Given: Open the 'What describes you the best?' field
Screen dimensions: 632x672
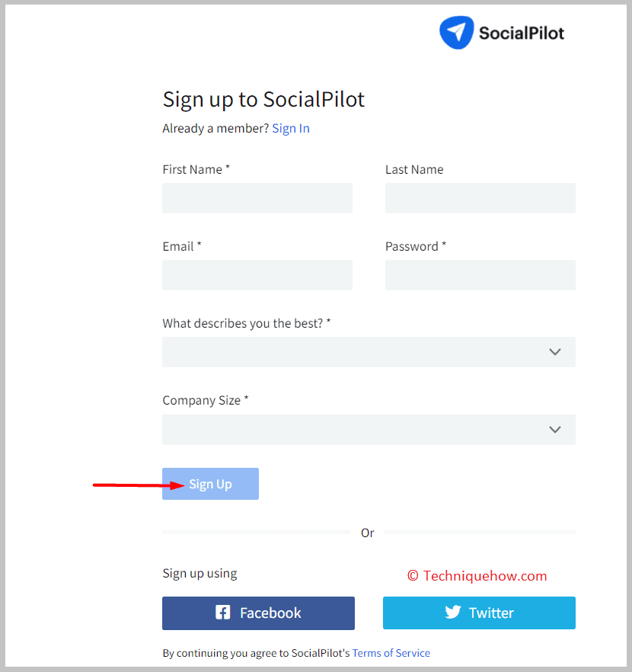Looking at the screenshot, I should click(x=369, y=352).
